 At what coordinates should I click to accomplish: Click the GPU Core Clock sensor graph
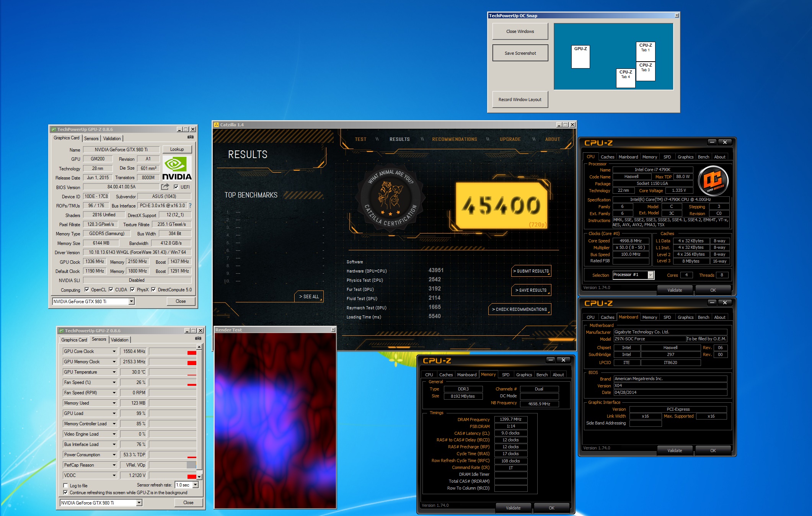click(173, 351)
